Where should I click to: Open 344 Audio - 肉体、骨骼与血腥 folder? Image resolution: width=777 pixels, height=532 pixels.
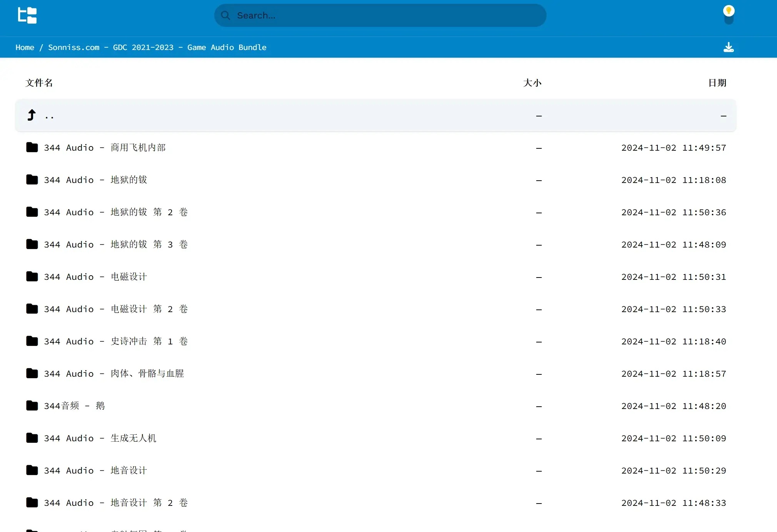pyautogui.click(x=114, y=374)
